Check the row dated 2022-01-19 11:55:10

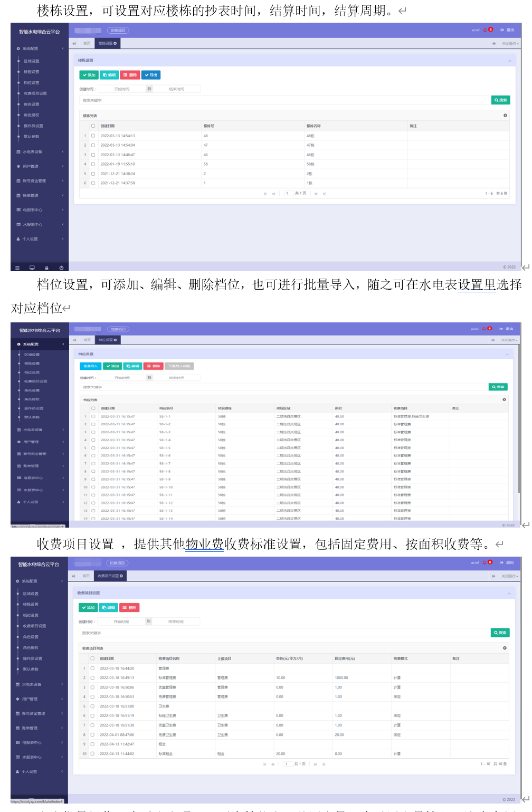point(93,164)
